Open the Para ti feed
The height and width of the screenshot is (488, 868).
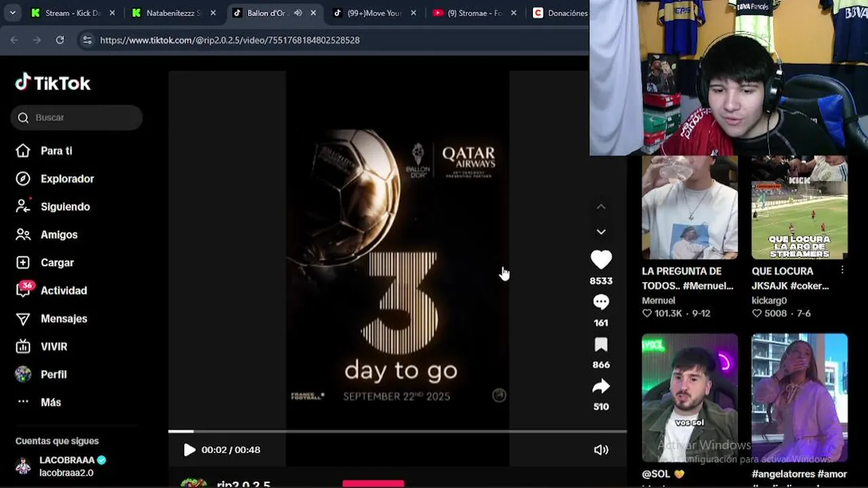56,150
